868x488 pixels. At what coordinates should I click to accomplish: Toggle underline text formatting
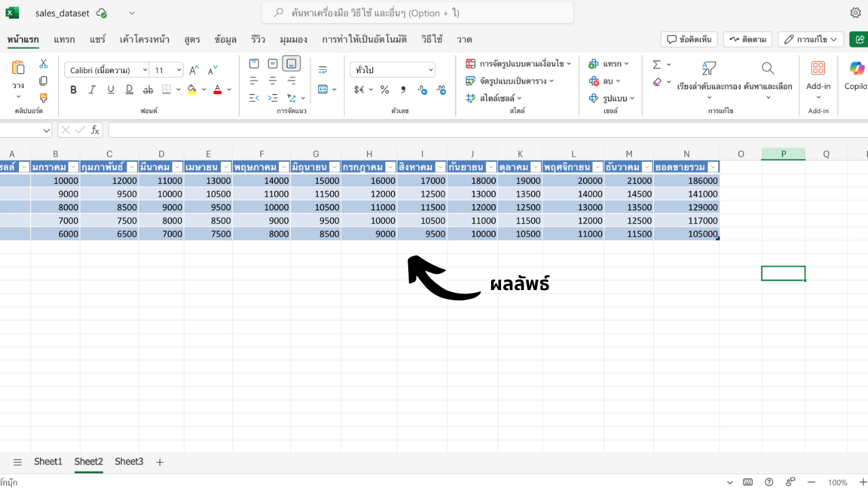pyautogui.click(x=111, y=89)
